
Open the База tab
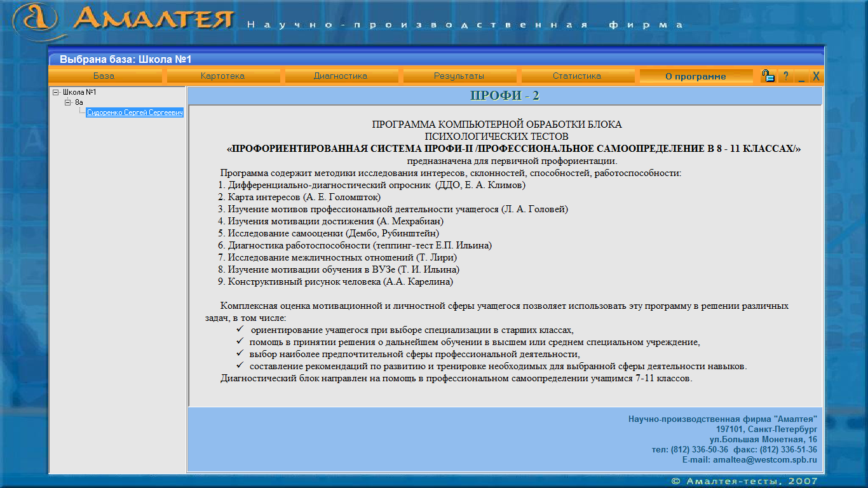point(104,76)
